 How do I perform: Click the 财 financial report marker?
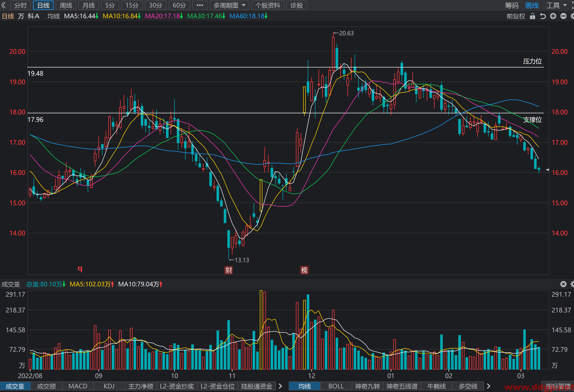click(229, 270)
